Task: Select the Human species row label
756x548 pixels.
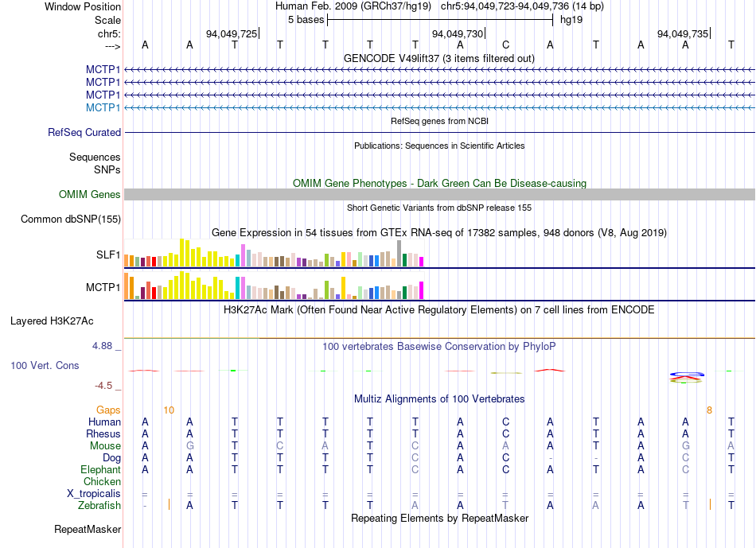Action: [104, 422]
